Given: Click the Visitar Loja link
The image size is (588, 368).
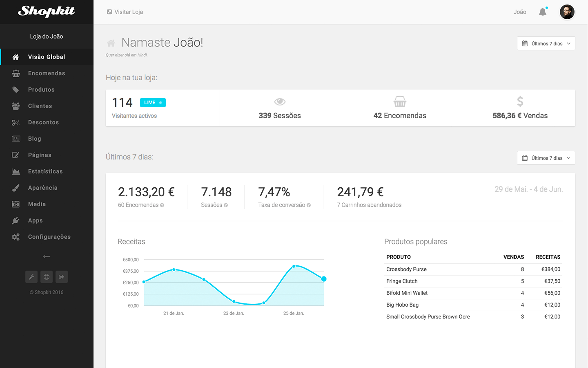Looking at the screenshot, I should pos(125,12).
